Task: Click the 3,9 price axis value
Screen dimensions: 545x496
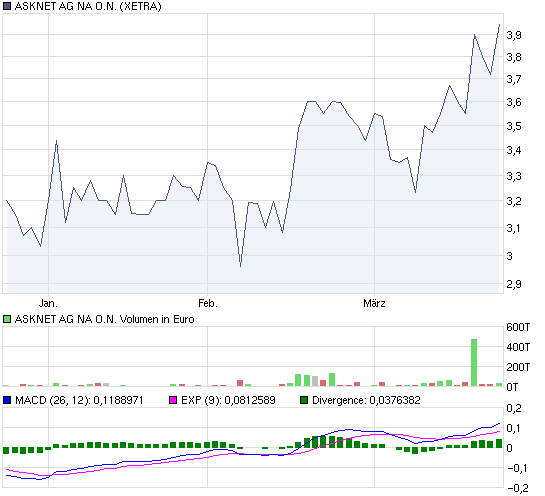Action: (514, 35)
